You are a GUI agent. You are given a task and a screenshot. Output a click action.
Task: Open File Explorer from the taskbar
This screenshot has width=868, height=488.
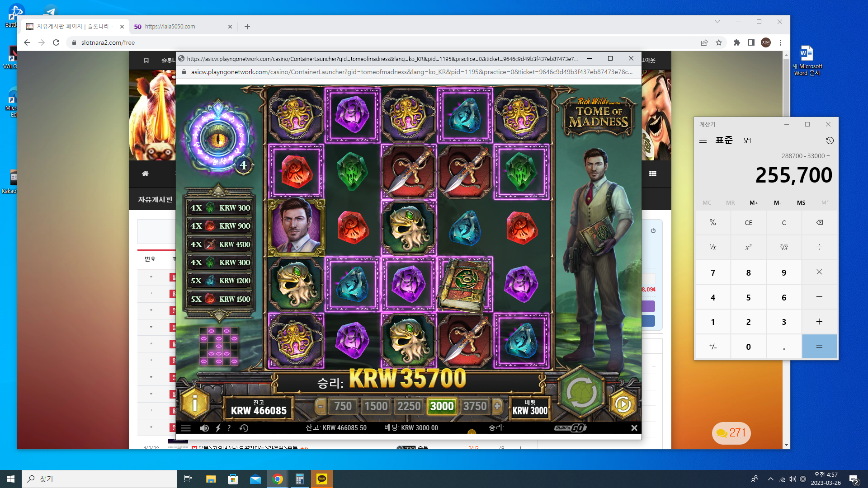(x=211, y=479)
